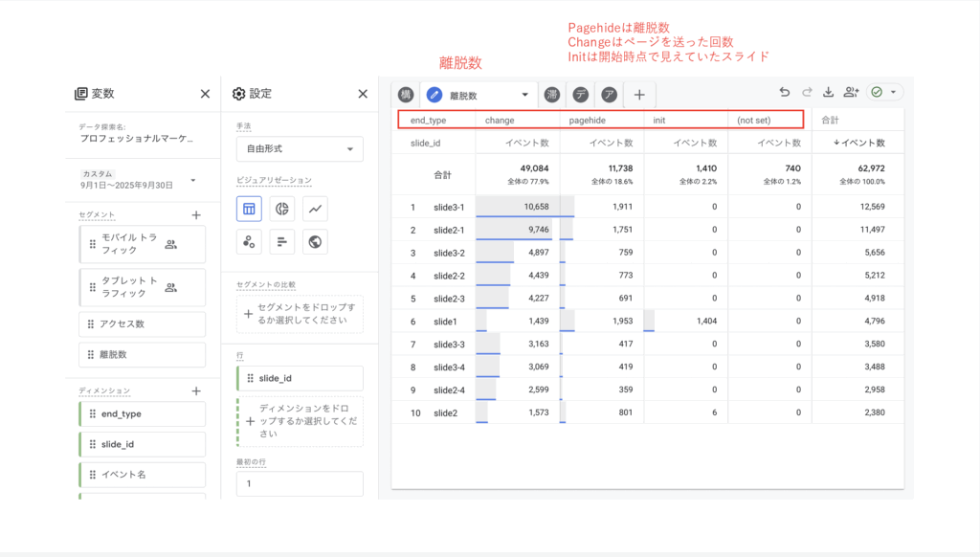Click the undo arrow icon

pyautogui.click(x=785, y=93)
